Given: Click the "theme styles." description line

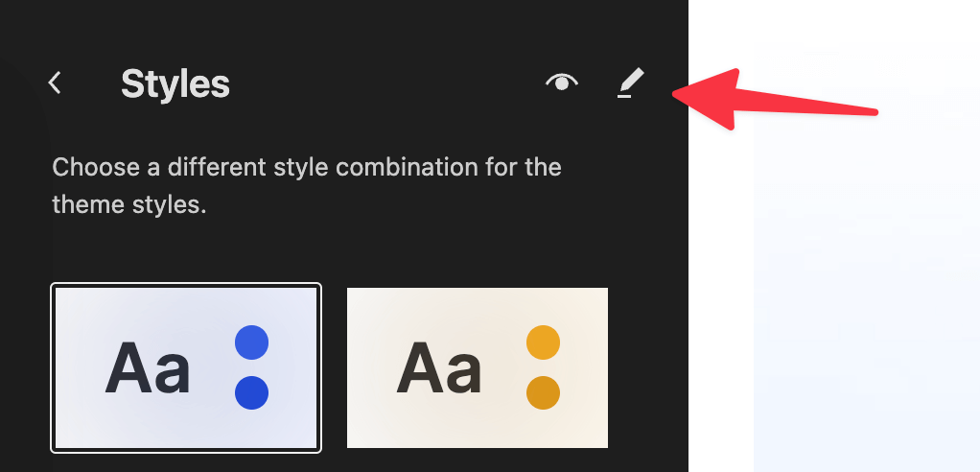Looking at the screenshot, I should coord(128,204).
